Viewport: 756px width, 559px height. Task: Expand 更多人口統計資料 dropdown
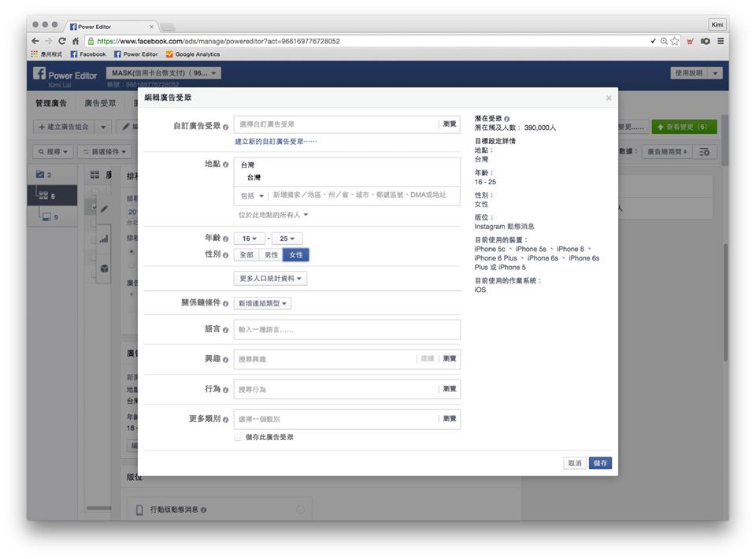(270, 279)
